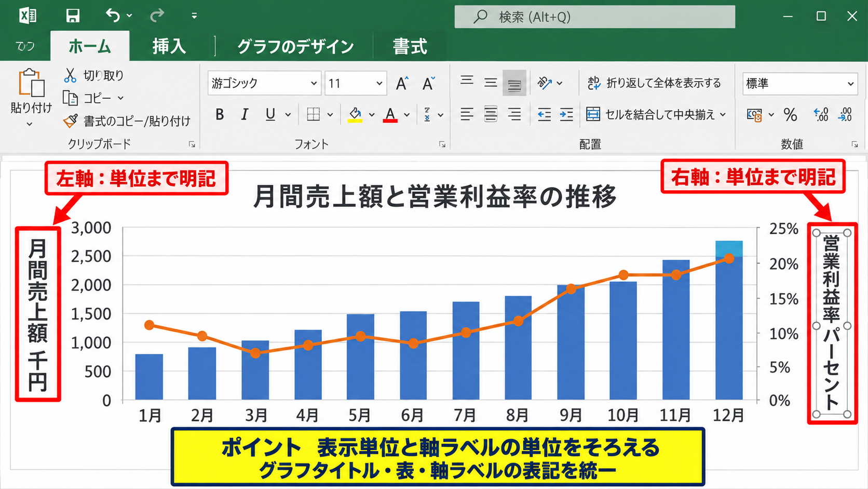868x489 pixels.
Task: Click the Save floppy disk icon
Action: tap(73, 16)
